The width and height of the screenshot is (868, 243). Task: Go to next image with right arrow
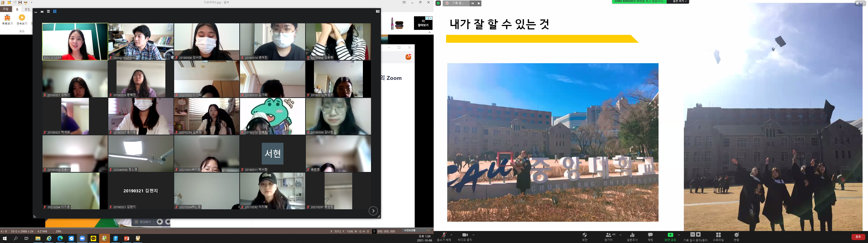point(168,222)
